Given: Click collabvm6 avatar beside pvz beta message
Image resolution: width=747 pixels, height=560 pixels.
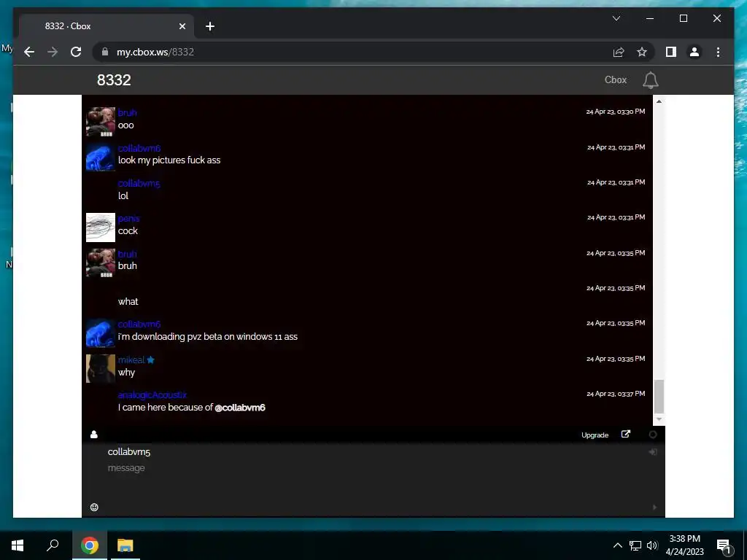Looking at the screenshot, I should (101, 332).
